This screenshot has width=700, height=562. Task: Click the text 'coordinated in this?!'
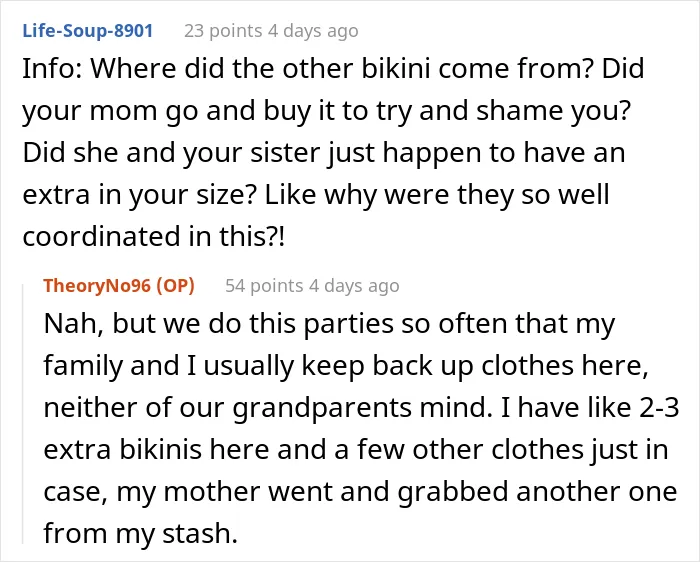point(153,236)
